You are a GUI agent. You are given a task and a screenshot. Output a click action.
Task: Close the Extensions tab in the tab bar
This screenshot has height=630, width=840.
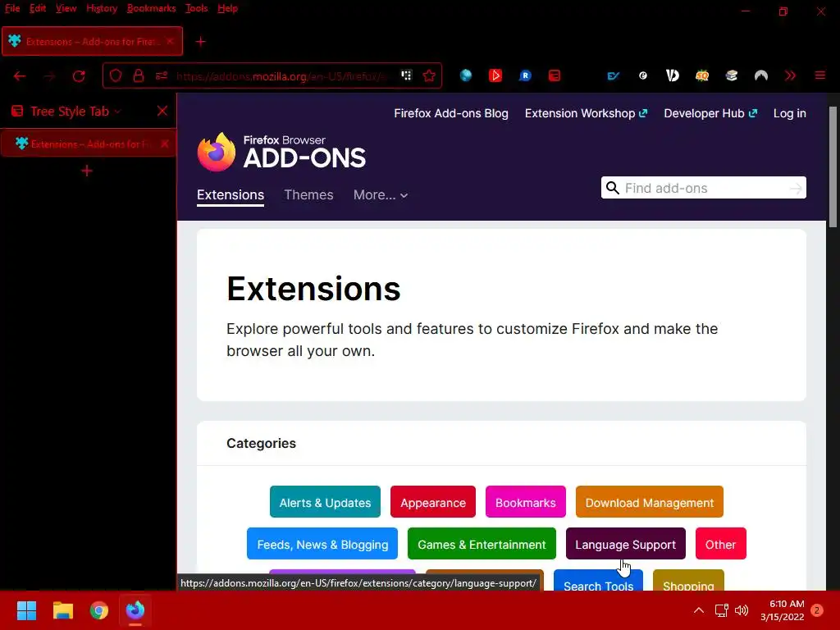pos(170,41)
